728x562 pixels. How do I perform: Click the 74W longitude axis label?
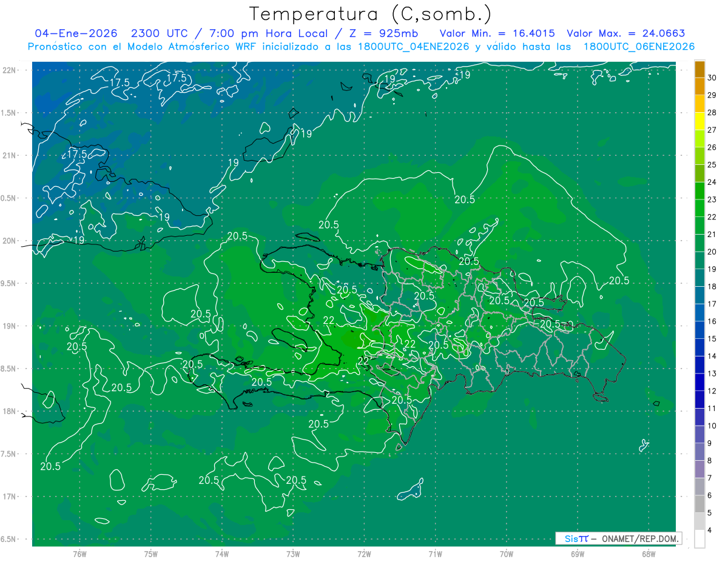(x=221, y=554)
